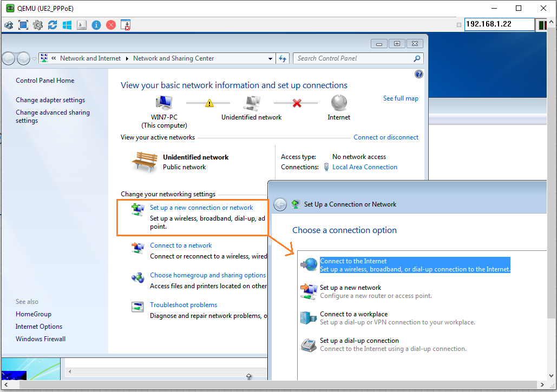Screen dimensions: 557x392
Task: Open the address bar dropdown arrow
Action: tap(270, 58)
